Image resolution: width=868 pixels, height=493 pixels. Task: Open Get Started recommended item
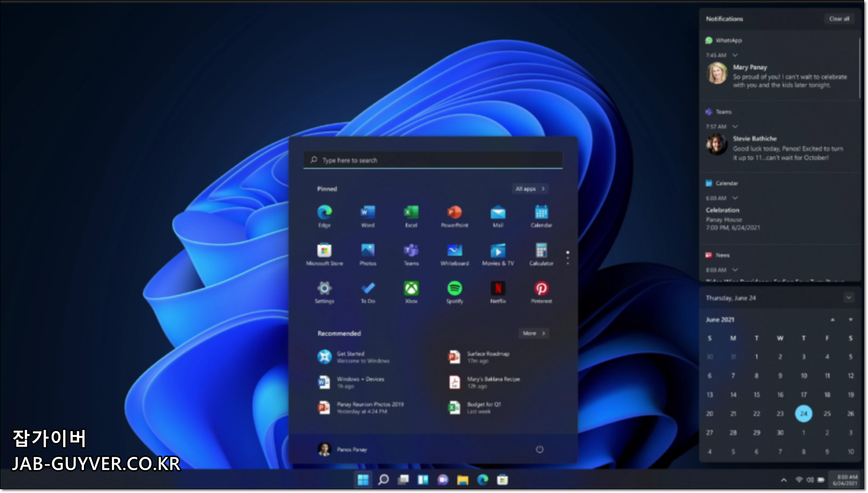point(353,357)
